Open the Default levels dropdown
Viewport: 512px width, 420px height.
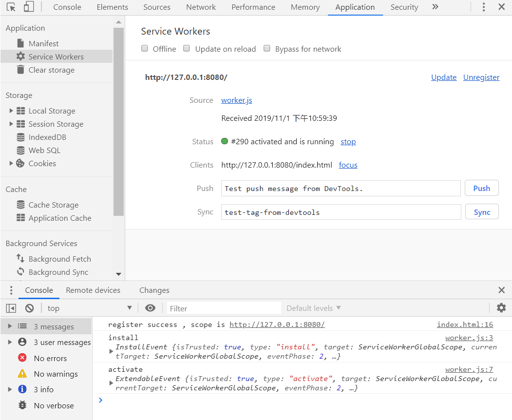click(x=313, y=308)
